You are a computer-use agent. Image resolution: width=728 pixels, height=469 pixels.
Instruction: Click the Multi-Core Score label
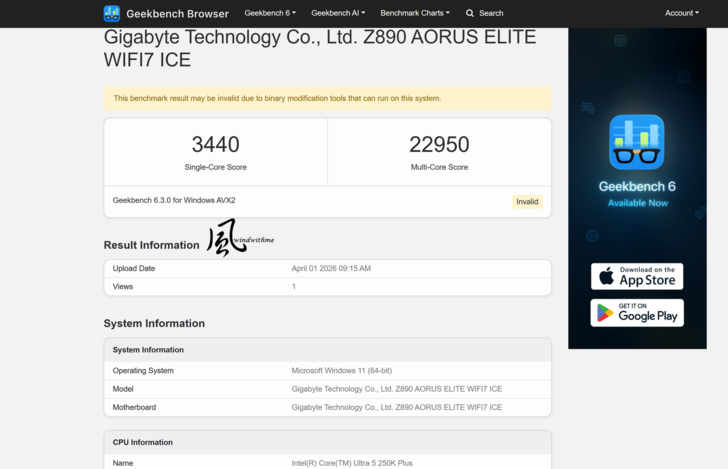(439, 167)
